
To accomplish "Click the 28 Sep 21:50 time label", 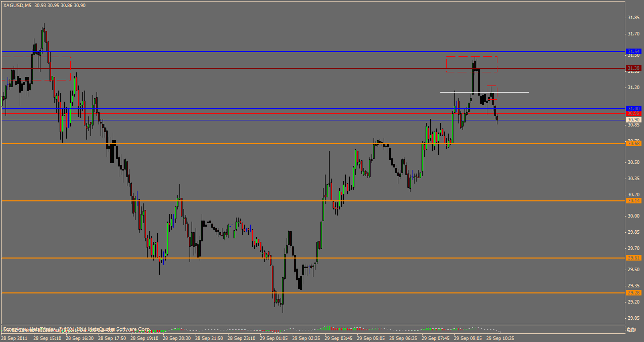I will 209,337.
